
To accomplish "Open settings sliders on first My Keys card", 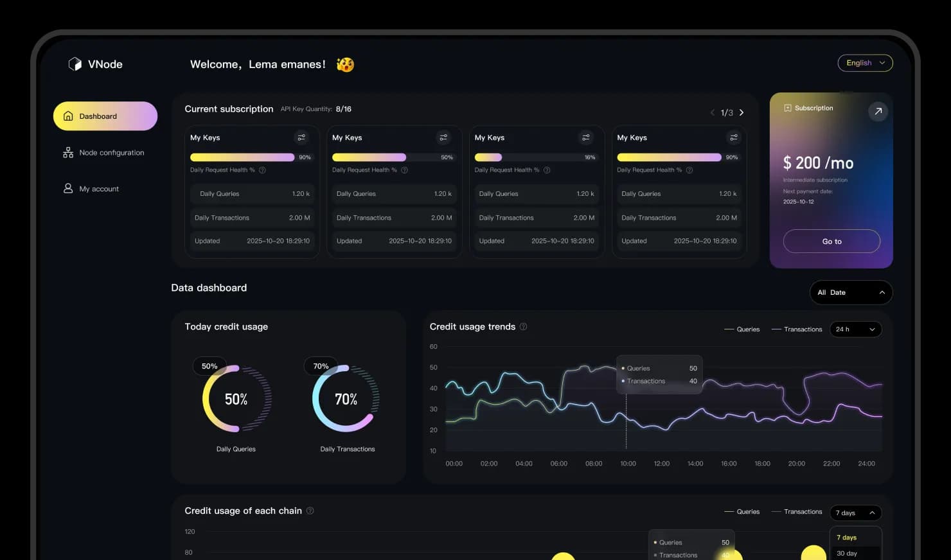I will 301,137.
